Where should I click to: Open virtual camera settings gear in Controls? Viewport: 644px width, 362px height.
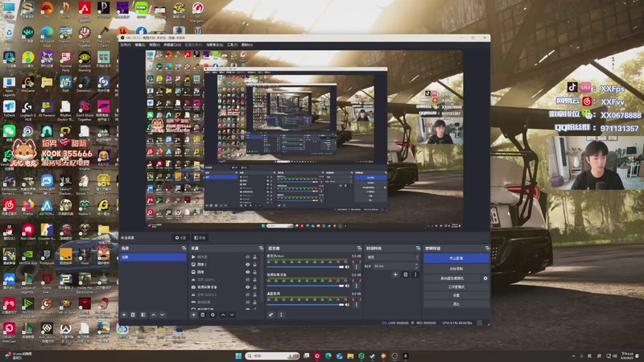[485, 278]
